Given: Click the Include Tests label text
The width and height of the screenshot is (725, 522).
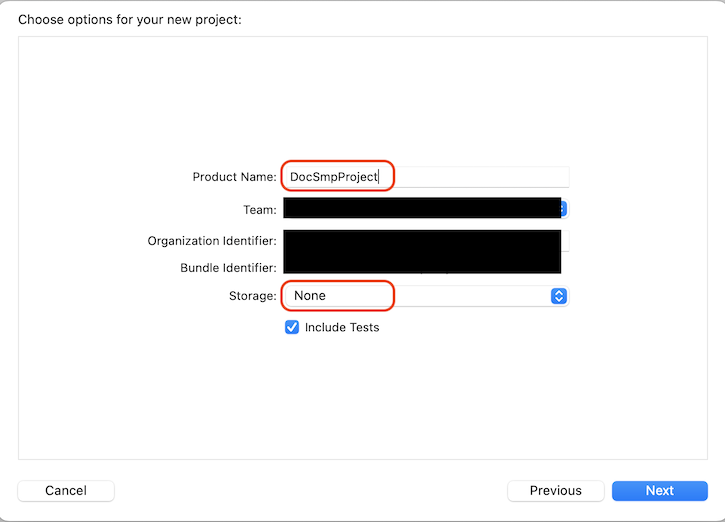Looking at the screenshot, I should 342,327.
